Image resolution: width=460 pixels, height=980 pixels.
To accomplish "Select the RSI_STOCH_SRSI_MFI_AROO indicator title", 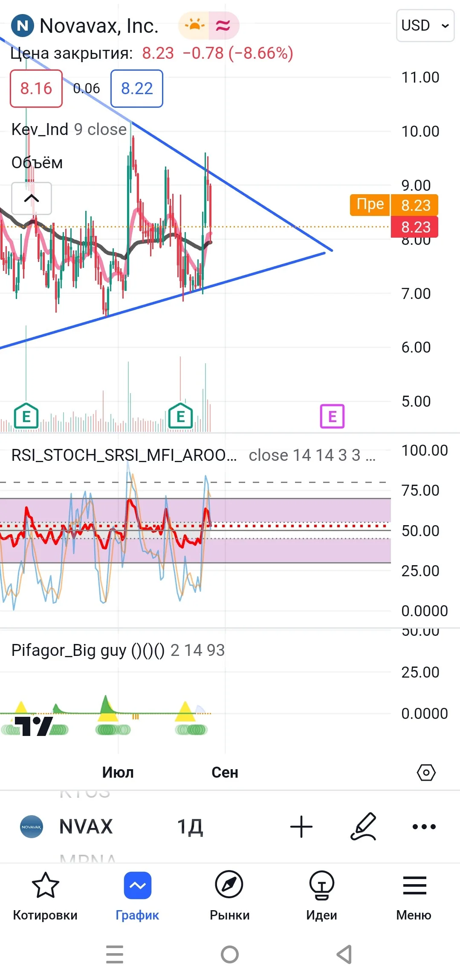I will tap(124, 455).
